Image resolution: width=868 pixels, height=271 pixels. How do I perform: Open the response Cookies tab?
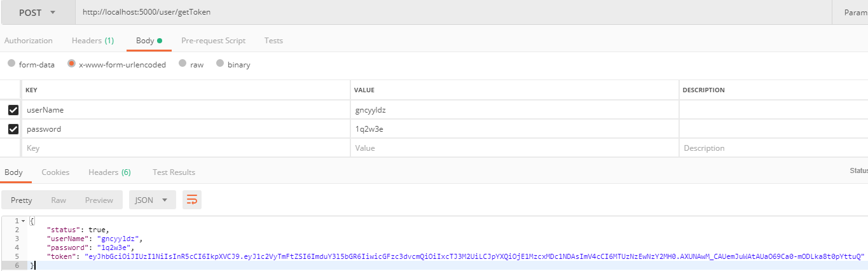(x=55, y=172)
